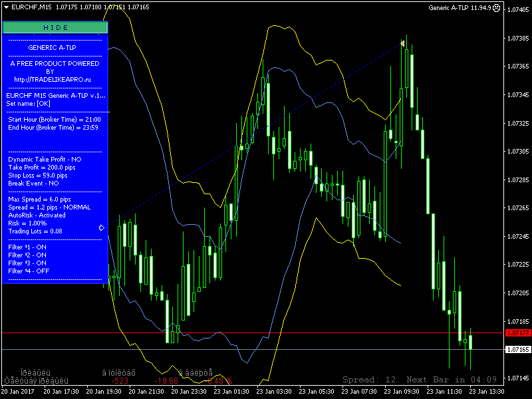Image resolution: width=532 pixels, height=399 pixels.
Task: Open the chart menu triangle beside EURCHF,M15
Action: coord(6,7)
